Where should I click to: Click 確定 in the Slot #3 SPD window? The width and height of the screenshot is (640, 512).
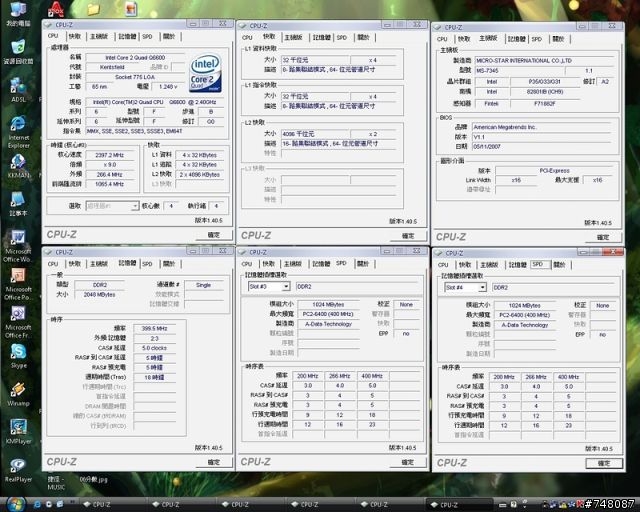[x=407, y=462]
